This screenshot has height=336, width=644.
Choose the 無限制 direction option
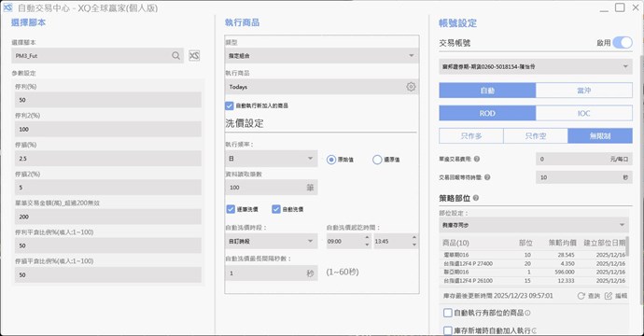[600, 136]
